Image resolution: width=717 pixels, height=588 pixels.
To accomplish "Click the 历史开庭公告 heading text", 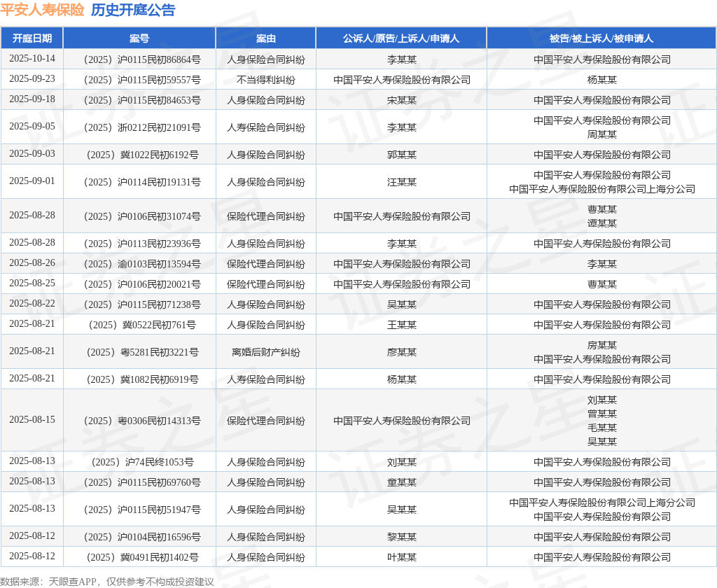I will pyautogui.click(x=133, y=10).
